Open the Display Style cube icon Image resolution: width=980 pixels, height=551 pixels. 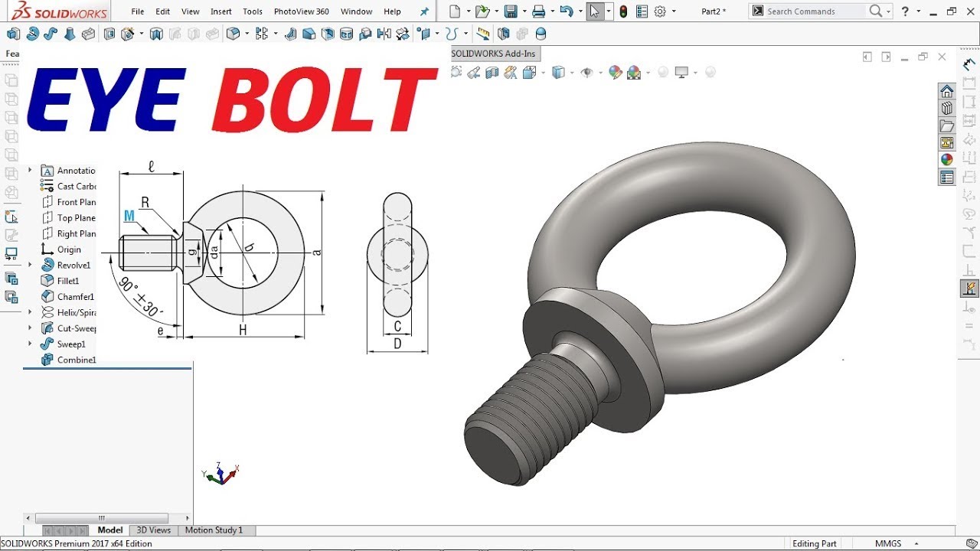[558, 72]
